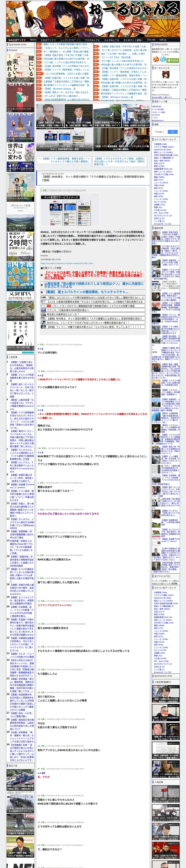Open the イラン・ナタンズのウラン濃縮施設 item
The width and height of the screenshot is (186, 868).
coord(93,306)
